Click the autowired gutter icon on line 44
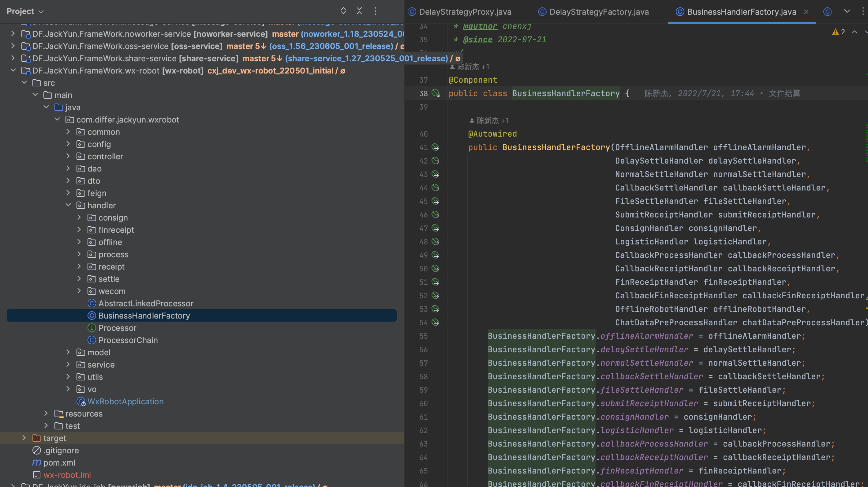Viewport: 868px width, 487px height. point(435,188)
